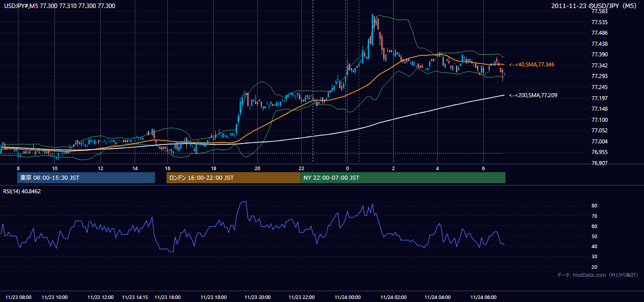Click hour tick 18 under the price chart
Image resolution: width=644 pixels, height=302 pixels.
(213, 168)
